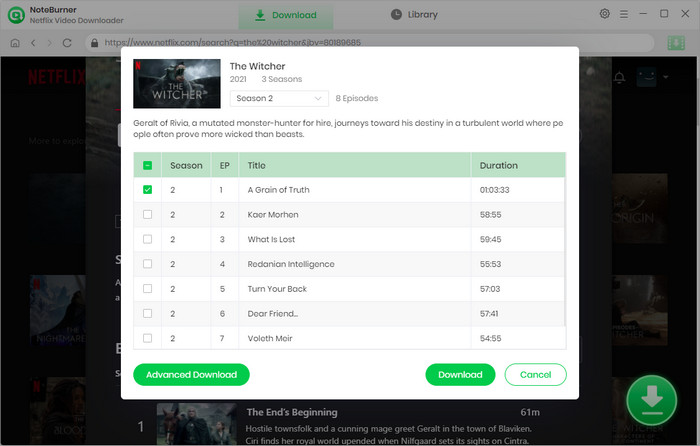Go back with the left arrow icon

point(33,43)
